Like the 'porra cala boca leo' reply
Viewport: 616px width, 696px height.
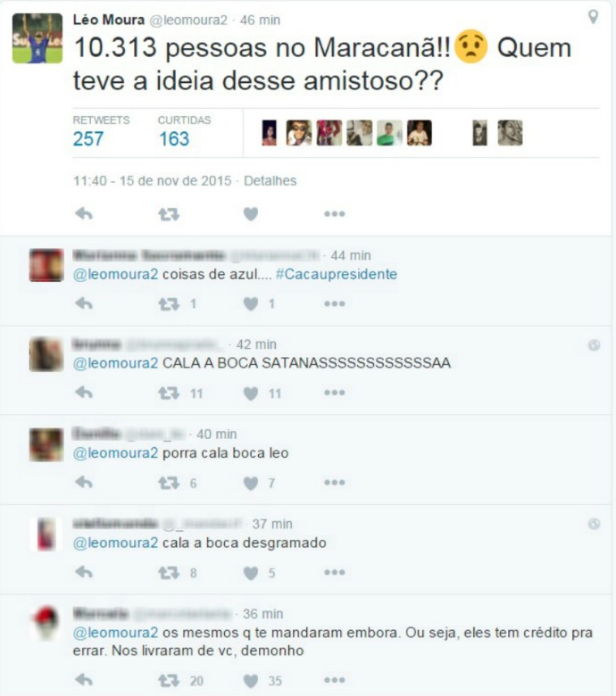[x=251, y=483]
